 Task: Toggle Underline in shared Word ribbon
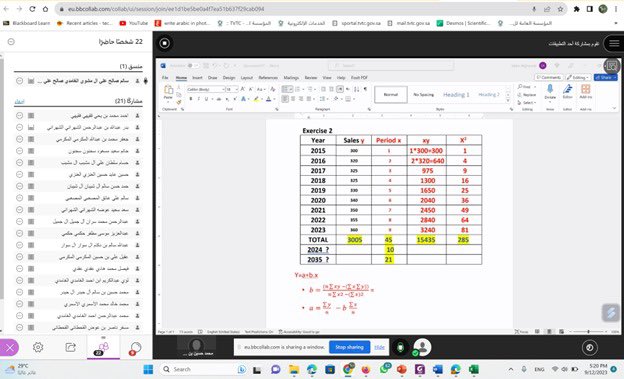[x=206, y=99]
